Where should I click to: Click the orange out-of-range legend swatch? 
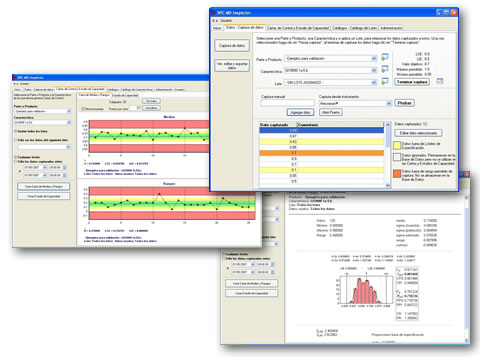click(x=397, y=174)
